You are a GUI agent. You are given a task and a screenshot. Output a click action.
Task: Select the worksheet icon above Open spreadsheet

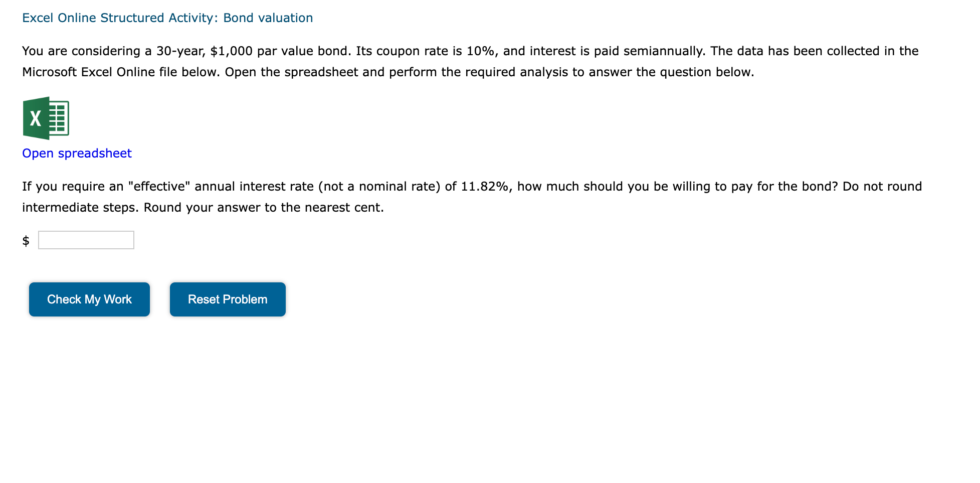(x=46, y=118)
